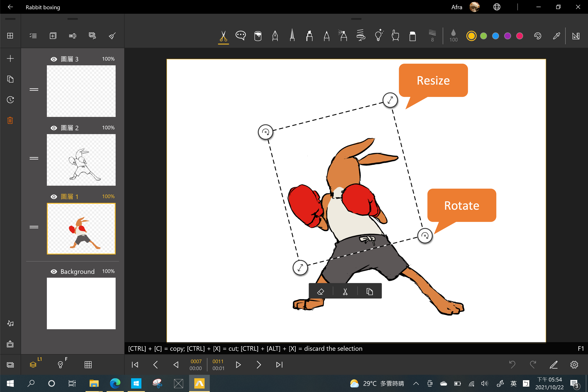The width and height of the screenshot is (588, 392).
Task: Select the marker tool
Action: [310, 36]
